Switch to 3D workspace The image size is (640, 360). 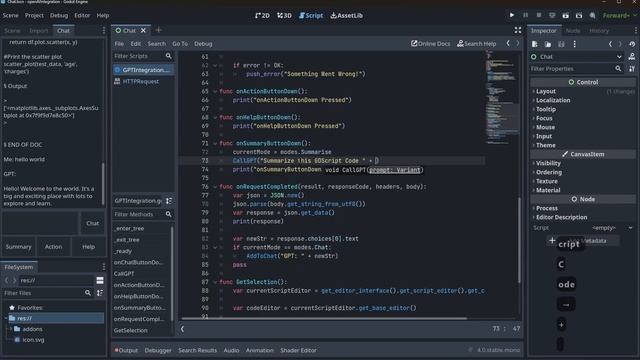[284, 16]
